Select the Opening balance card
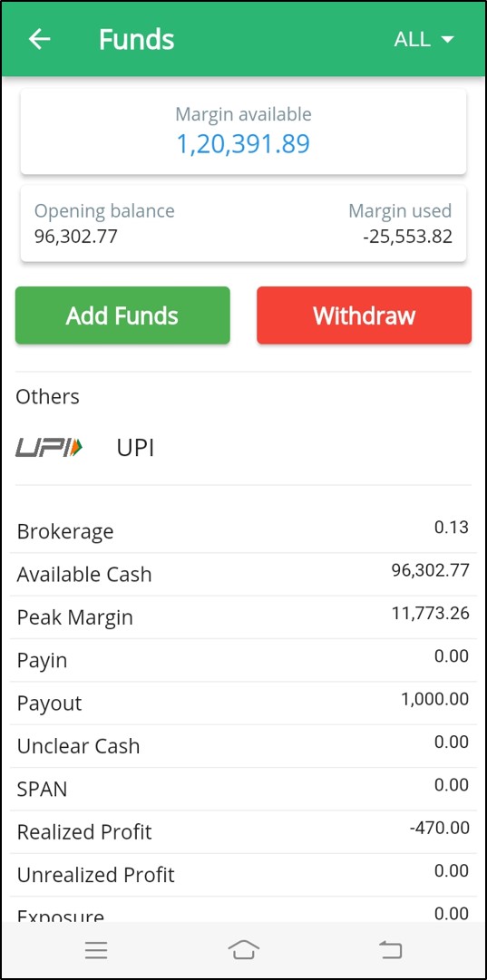Image resolution: width=487 pixels, height=980 pixels. 243,224
